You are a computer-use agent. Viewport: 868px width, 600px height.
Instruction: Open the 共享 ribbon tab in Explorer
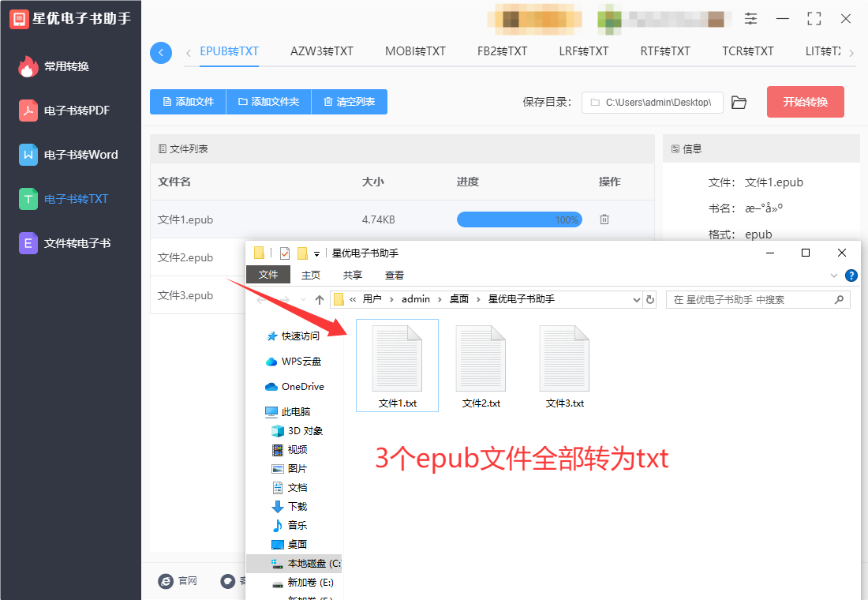click(x=352, y=275)
